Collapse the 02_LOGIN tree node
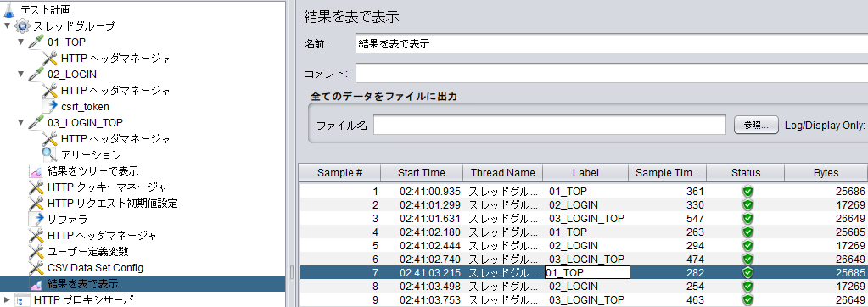 (x=21, y=74)
